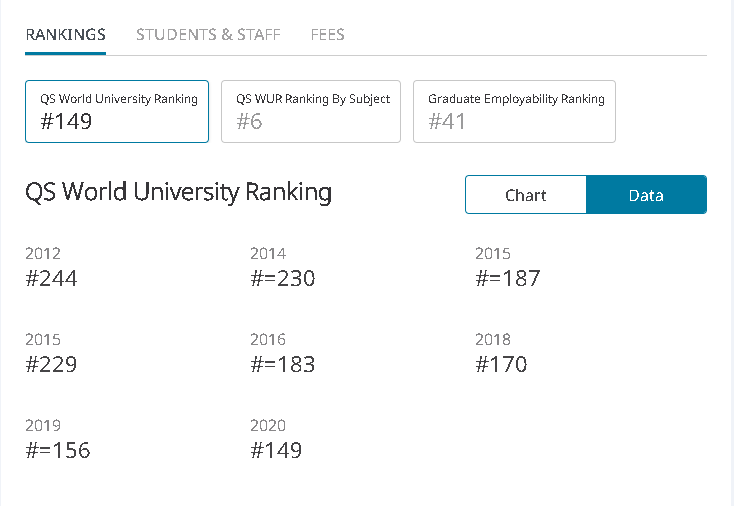Click the #229 ranking value
Screen dimensions: 734x506
[x=51, y=364]
